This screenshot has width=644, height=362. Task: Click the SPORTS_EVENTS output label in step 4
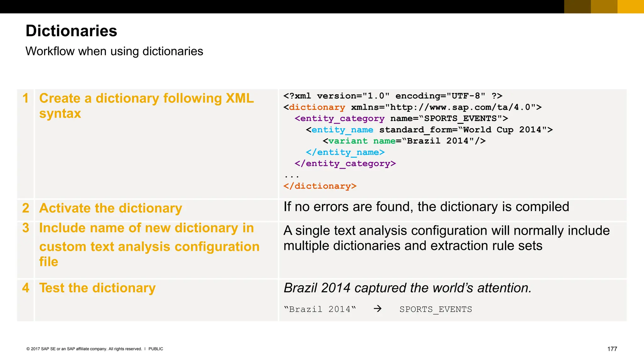click(436, 310)
